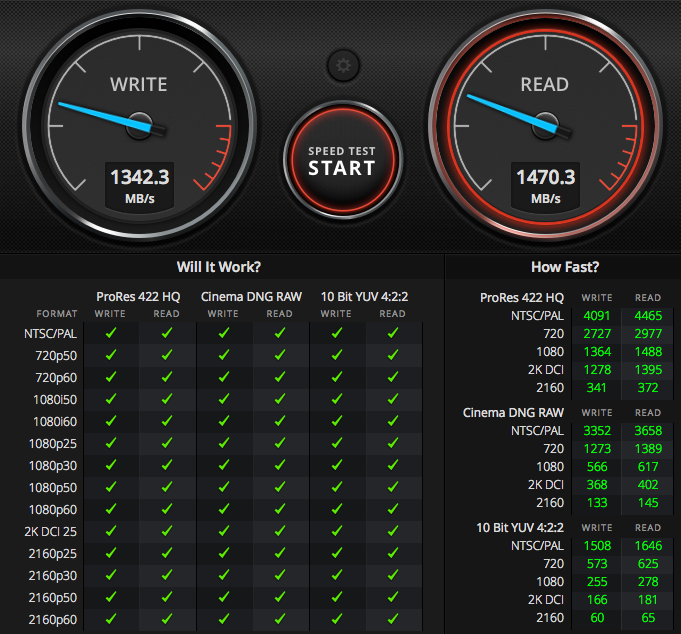681x634 pixels.
Task: Click Cinema DNG NTSC/PAL write value 3352
Action: click(597, 431)
